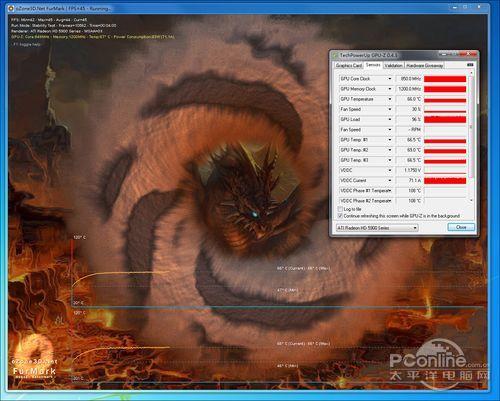Viewport: 500px width, 401px height.
Task: Open VDDC Phase #1 Temperature dropdown
Action: [389, 191]
